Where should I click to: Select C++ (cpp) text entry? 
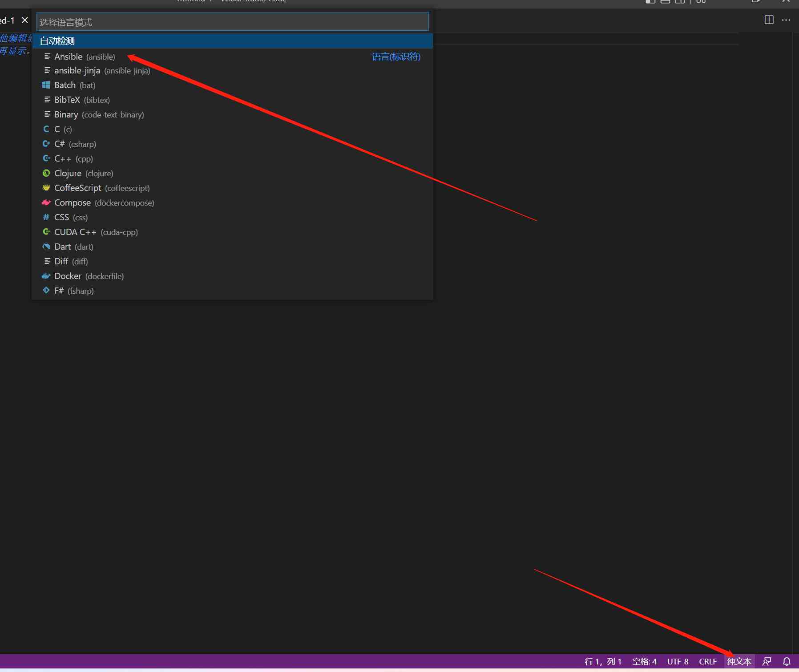point(74,158)
